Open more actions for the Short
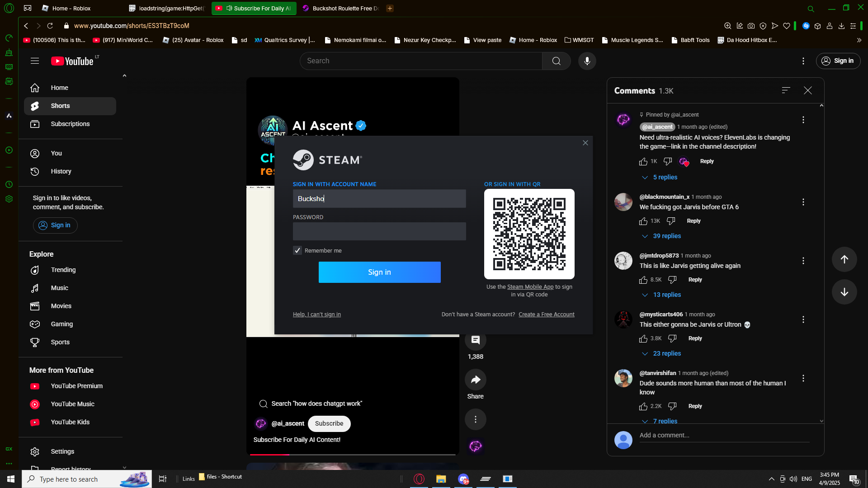 coord(476,419)
